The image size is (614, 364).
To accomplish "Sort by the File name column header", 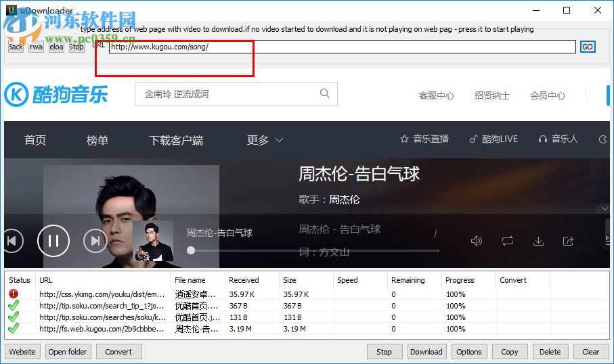I will [x=198, y=280].
